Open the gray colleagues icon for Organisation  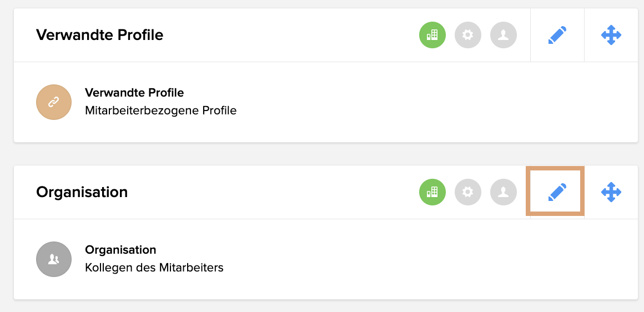[x=54, y=259]
